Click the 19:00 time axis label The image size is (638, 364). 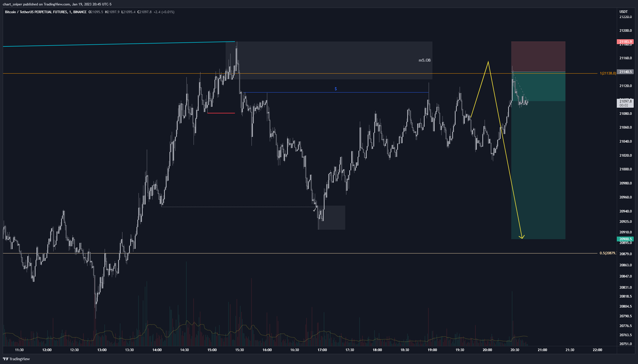432,350
